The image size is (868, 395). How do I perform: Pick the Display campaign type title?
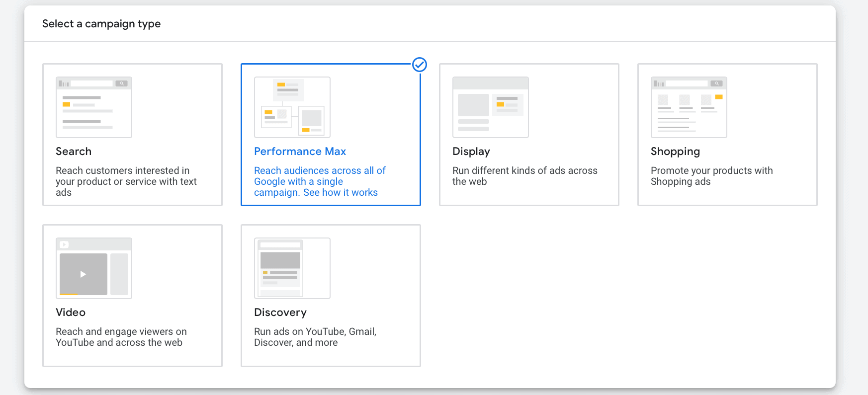coord(471,152)
